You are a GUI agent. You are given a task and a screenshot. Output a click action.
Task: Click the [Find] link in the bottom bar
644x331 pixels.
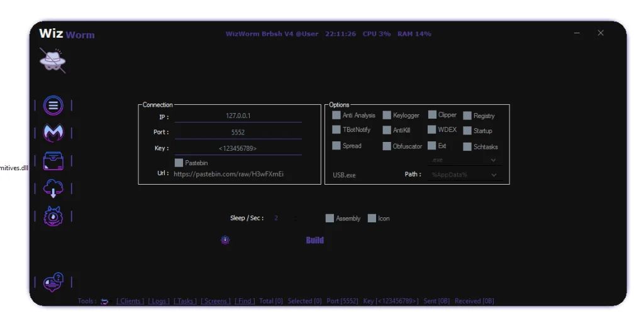coord(245,301)
